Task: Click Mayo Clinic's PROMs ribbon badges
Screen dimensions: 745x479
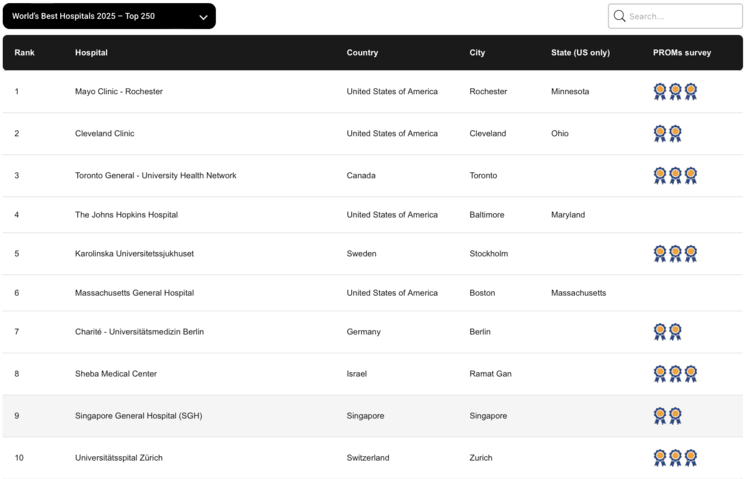Action: (675, 92)
